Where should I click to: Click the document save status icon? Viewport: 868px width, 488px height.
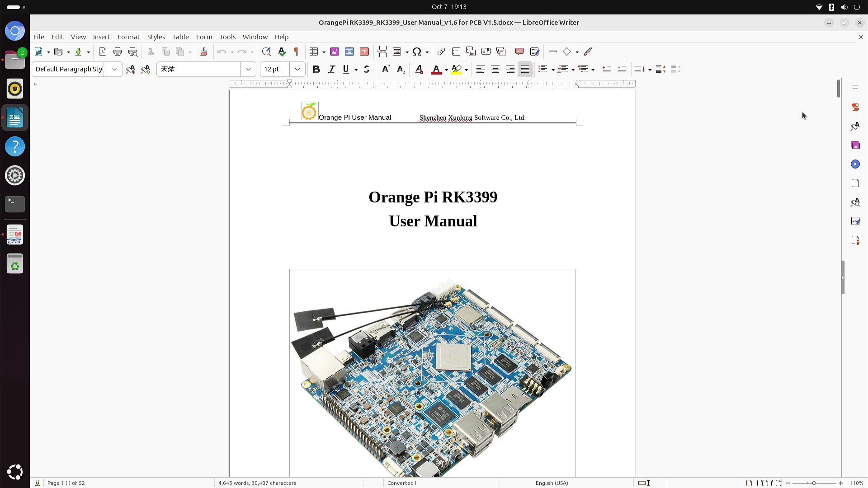pos(38,483)
